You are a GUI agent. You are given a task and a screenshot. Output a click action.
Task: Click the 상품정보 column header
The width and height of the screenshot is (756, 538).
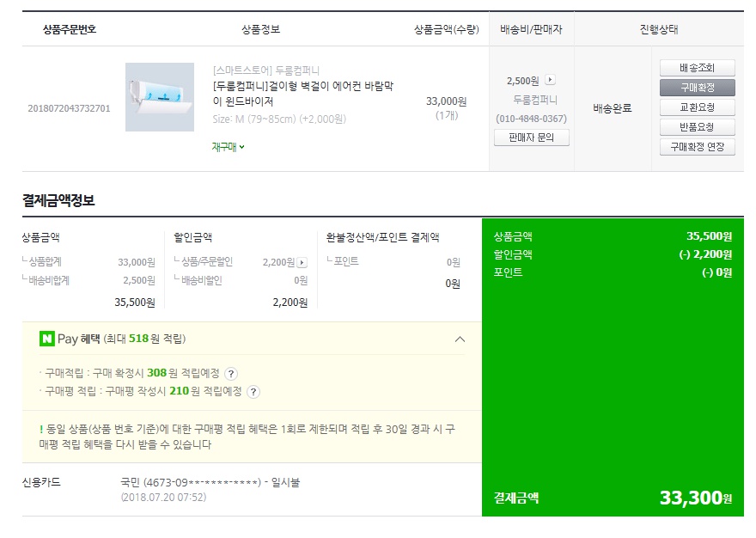pyautogui.click(x=261, y=29)
